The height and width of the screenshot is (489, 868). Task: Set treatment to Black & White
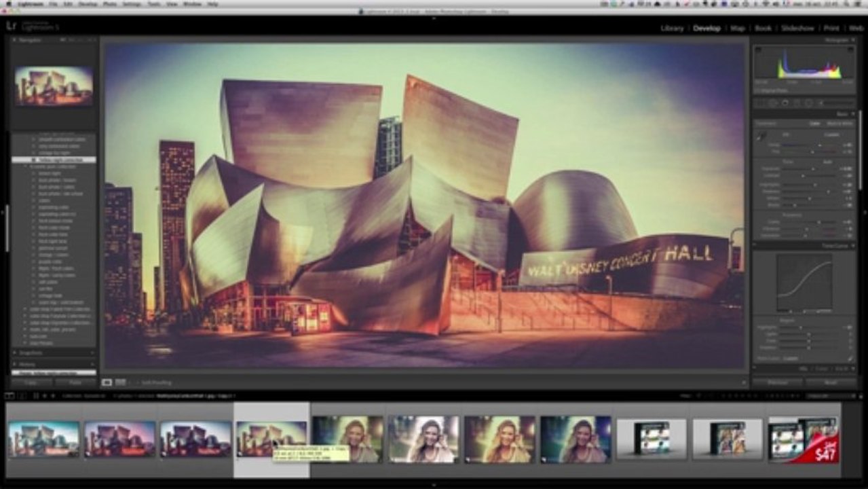839,124
